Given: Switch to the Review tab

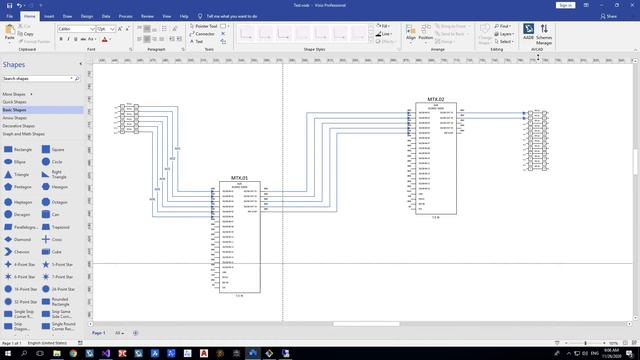Looking at the screenshot, I should pyautogui.click(x=147, y=16).
